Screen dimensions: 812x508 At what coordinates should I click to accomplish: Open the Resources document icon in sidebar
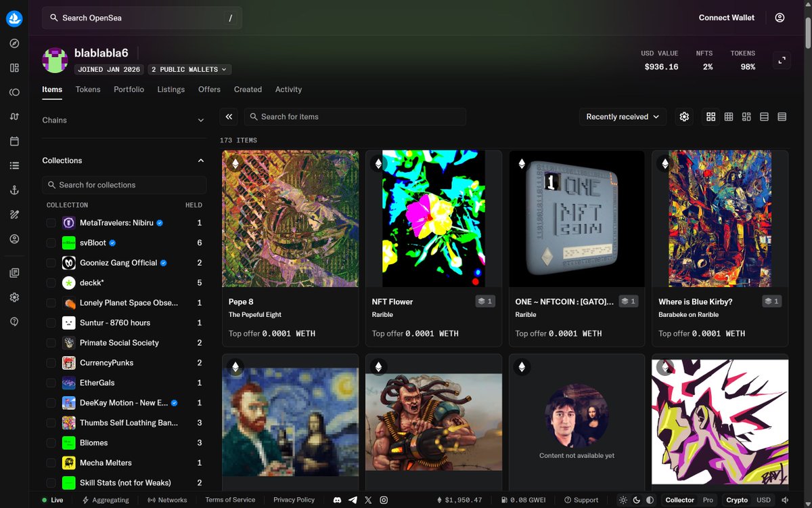click(x=14, y=272)
